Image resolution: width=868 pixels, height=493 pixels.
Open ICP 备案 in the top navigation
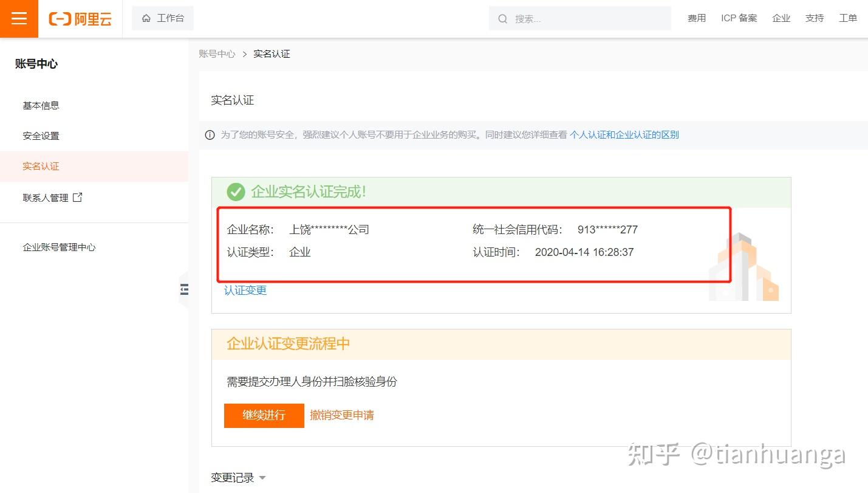[739, 18]
